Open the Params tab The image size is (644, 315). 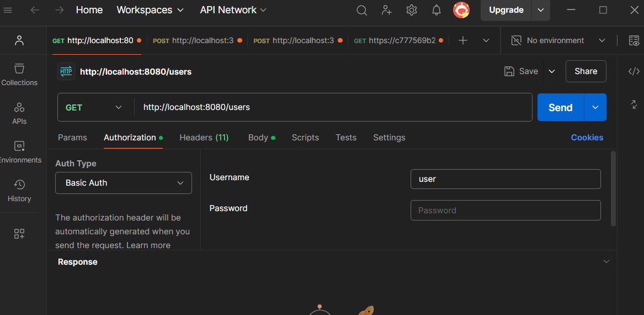coord(72,138)
